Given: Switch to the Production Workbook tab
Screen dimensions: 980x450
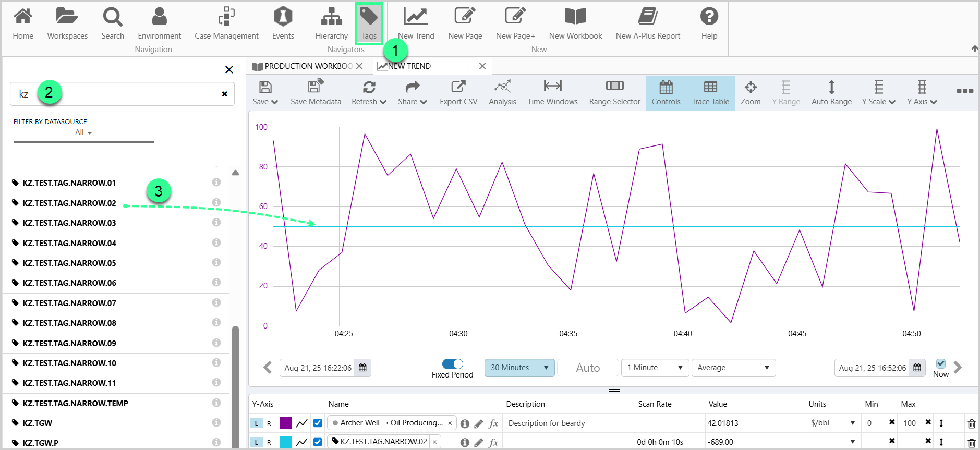Looking at the screenshot, I should pos(308,66).
